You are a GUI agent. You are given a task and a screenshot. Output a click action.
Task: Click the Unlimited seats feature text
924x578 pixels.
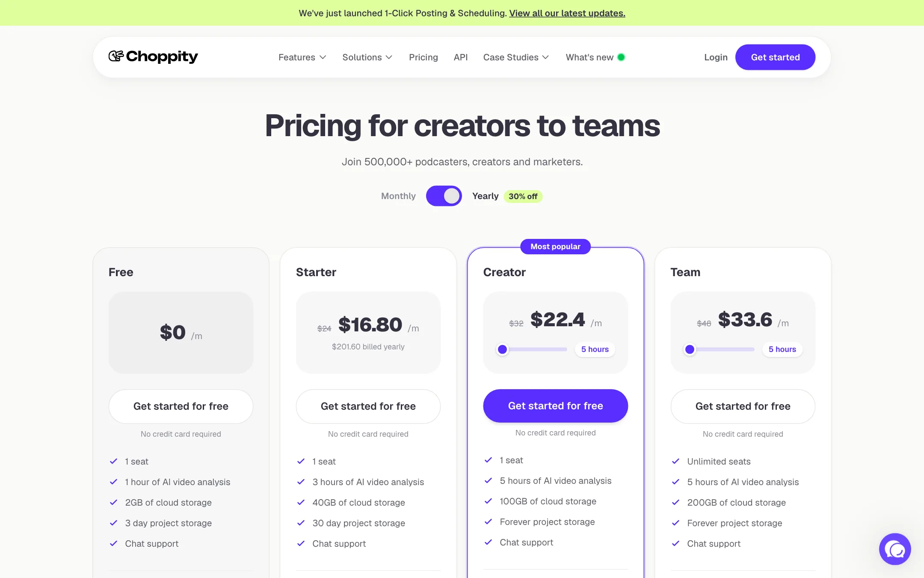(x=719, y=462)
